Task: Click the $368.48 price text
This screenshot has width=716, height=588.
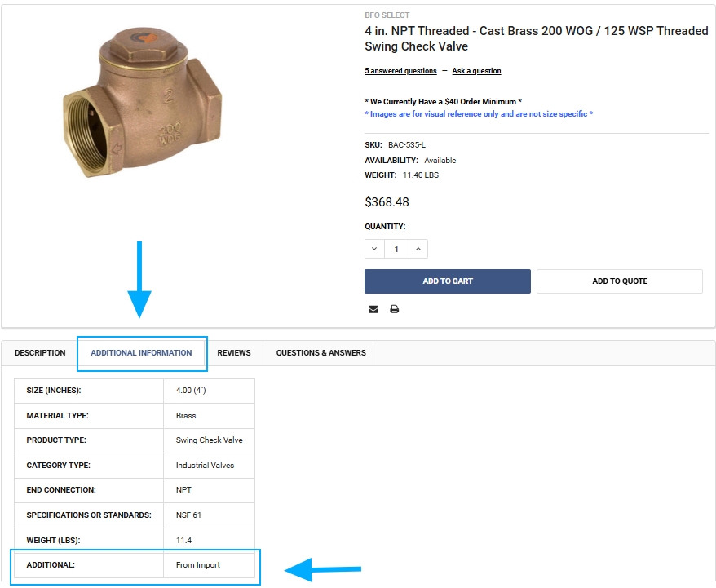Action: pyautogui.click(x=387, y=201)
